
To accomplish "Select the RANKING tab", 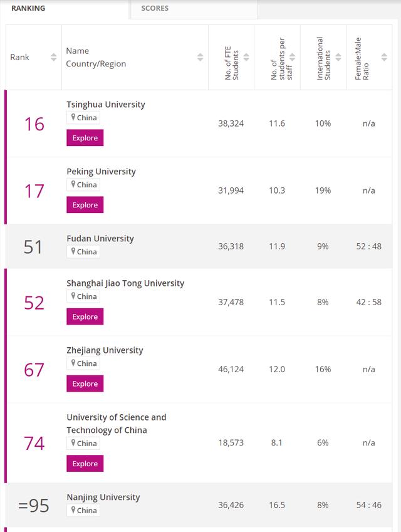I will [28, 8].
